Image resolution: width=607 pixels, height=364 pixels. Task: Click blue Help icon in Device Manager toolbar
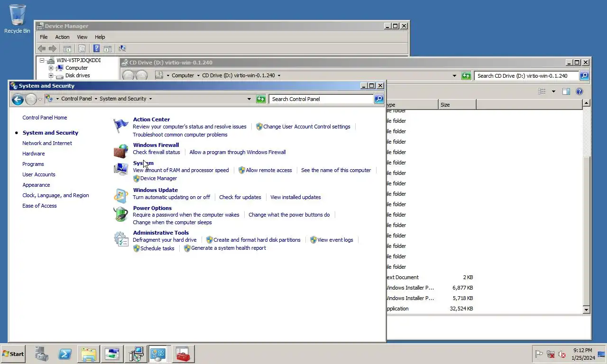point(96,48)
